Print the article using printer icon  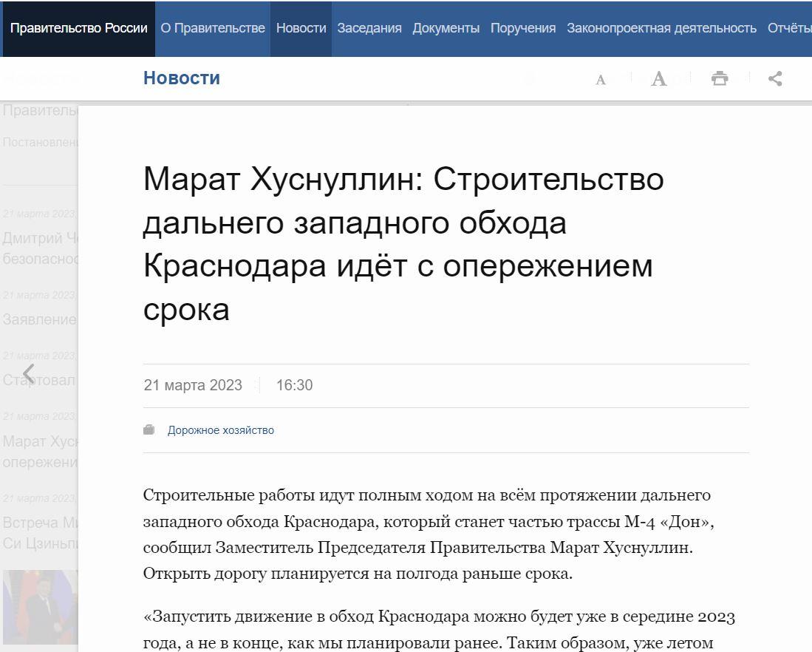pos(720,78)
